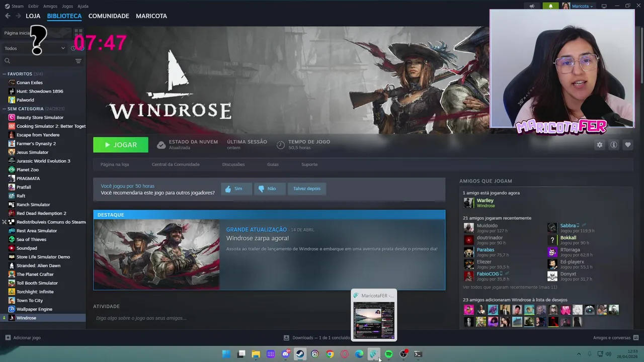Open the Windrose zarpa agora featured thumbnail

156,254
